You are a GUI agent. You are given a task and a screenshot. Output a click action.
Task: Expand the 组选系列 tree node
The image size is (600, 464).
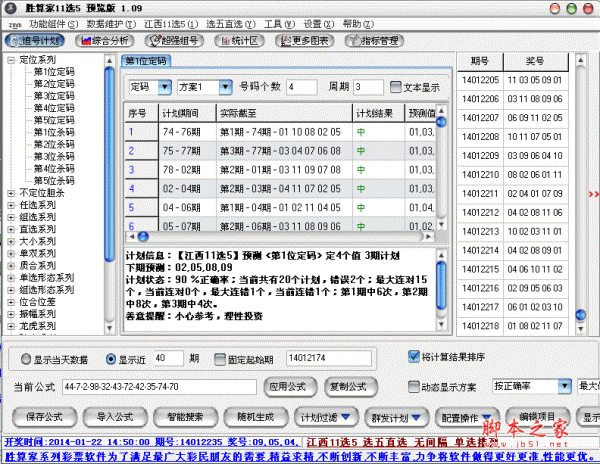[x=11, y=217]
